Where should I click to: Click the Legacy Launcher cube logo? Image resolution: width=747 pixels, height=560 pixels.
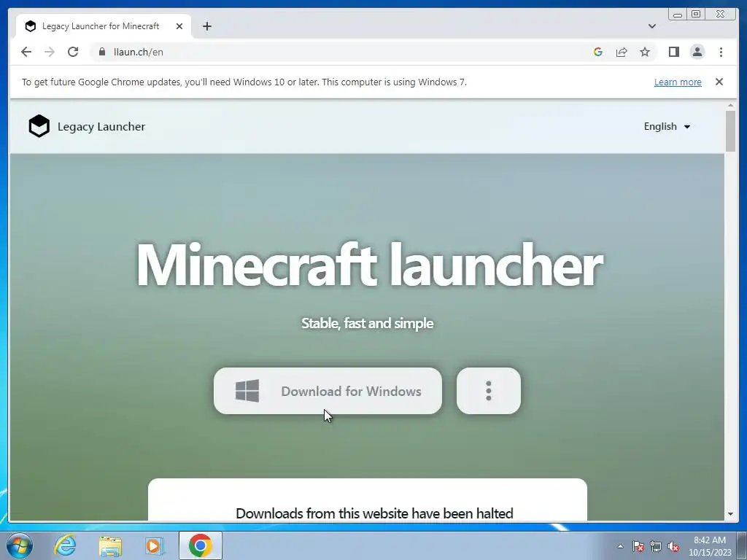(x=39, y=126)
